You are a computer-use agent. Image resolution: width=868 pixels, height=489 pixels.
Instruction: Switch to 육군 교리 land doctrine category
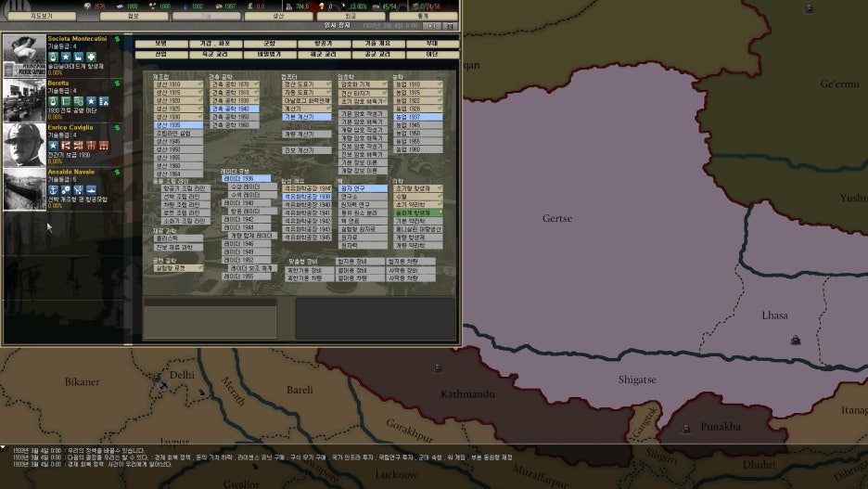click(x=215, y=54)
